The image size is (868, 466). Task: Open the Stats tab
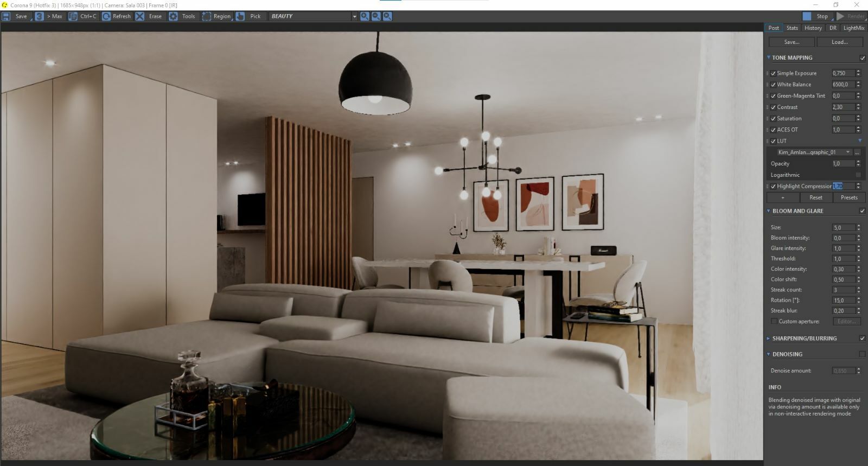coord(792,28)
